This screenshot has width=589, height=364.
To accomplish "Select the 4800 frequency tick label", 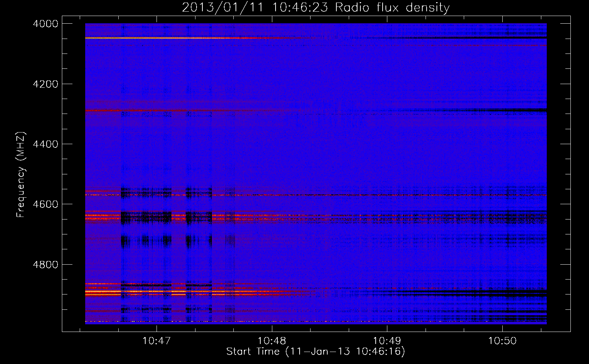I will click(46, 264).
